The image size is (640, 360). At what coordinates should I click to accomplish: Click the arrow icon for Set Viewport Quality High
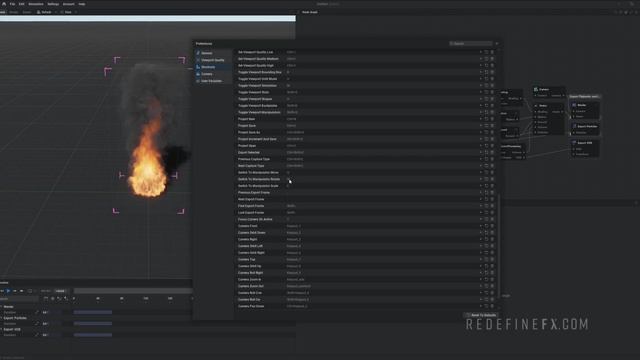pos(481,65)
